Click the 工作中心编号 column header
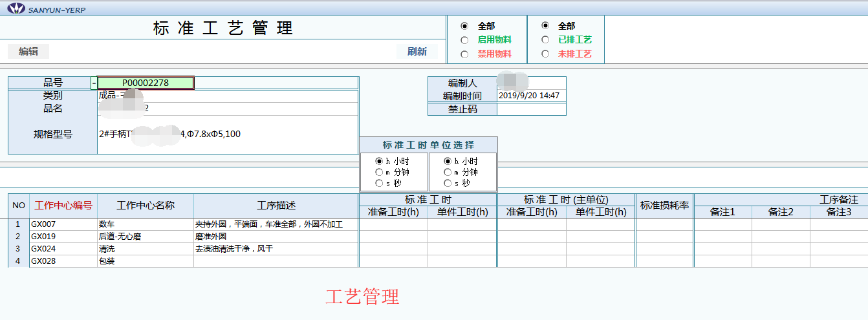Screen dimensions: 868x320 [x=63, y=206]
